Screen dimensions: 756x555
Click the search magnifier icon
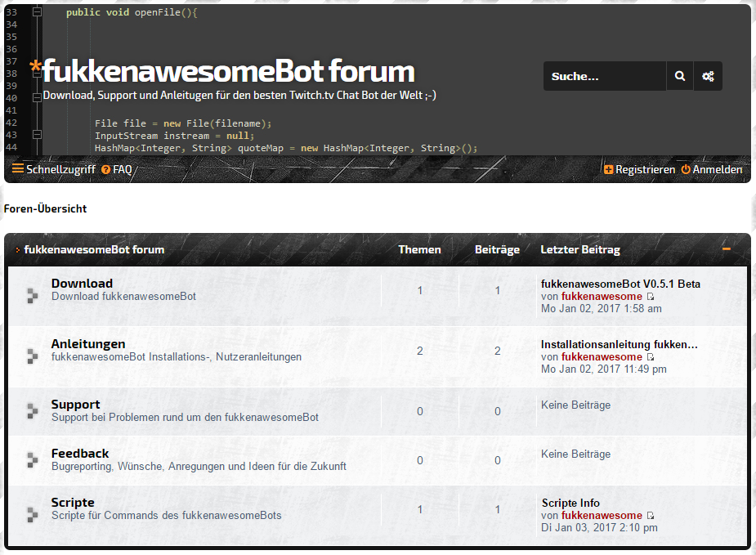(x=680, y=76)
